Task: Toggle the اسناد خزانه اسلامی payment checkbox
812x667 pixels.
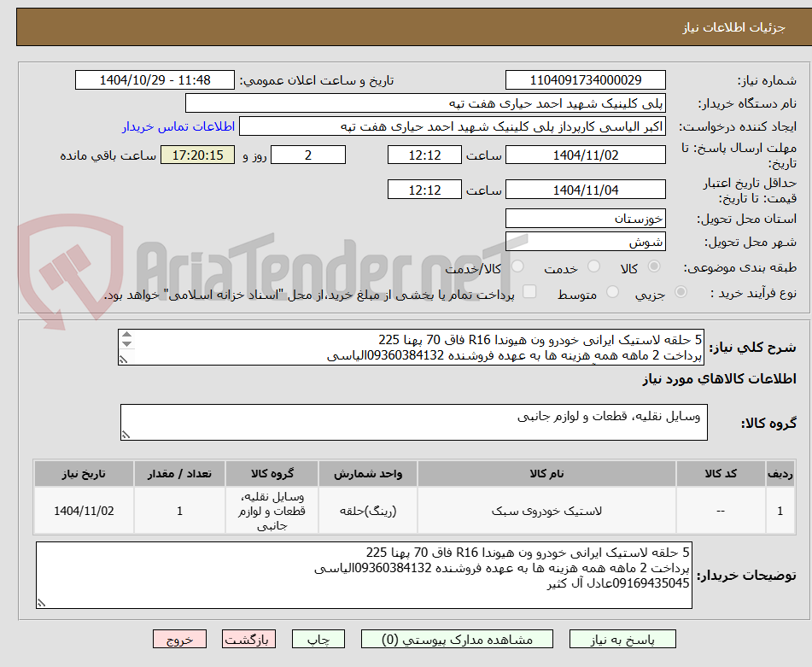Action: point(529,291)
